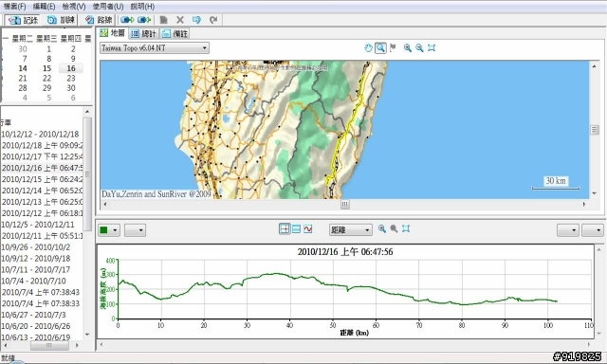Open the last dropdown at the graph toolbar right
The image size is (607, 364).
(593, 230)
